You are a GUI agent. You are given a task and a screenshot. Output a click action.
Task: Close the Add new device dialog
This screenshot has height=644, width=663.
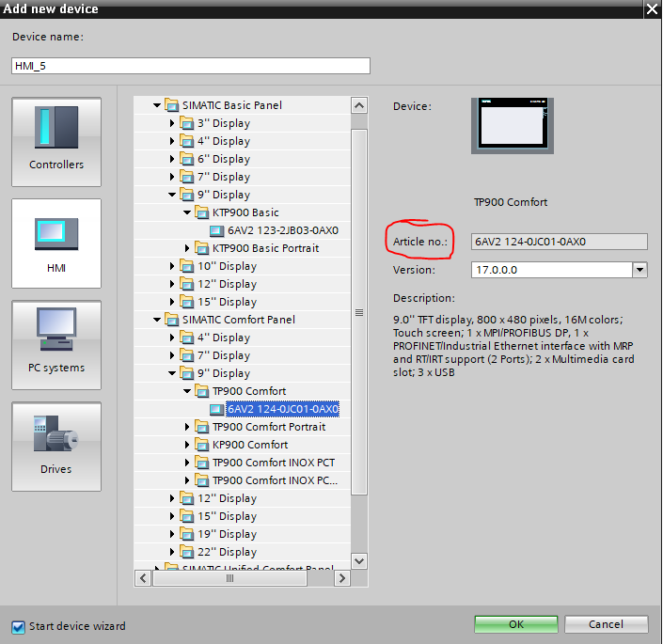(652, 8)
